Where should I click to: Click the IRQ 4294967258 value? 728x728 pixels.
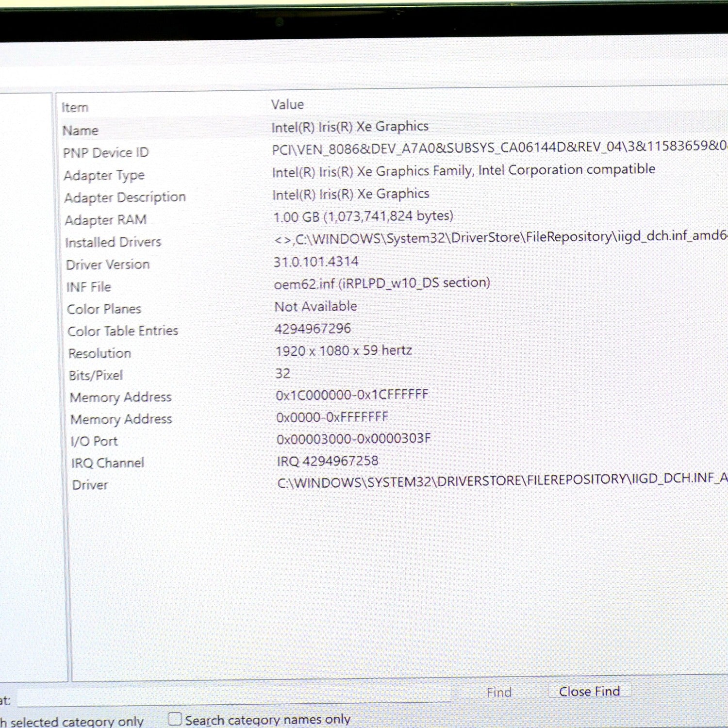click(x=328, y=461)
